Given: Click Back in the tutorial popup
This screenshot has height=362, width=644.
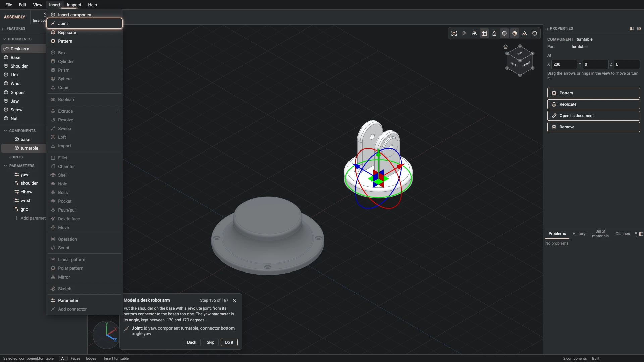Looking at the screenshot, I should pos(192,342).
